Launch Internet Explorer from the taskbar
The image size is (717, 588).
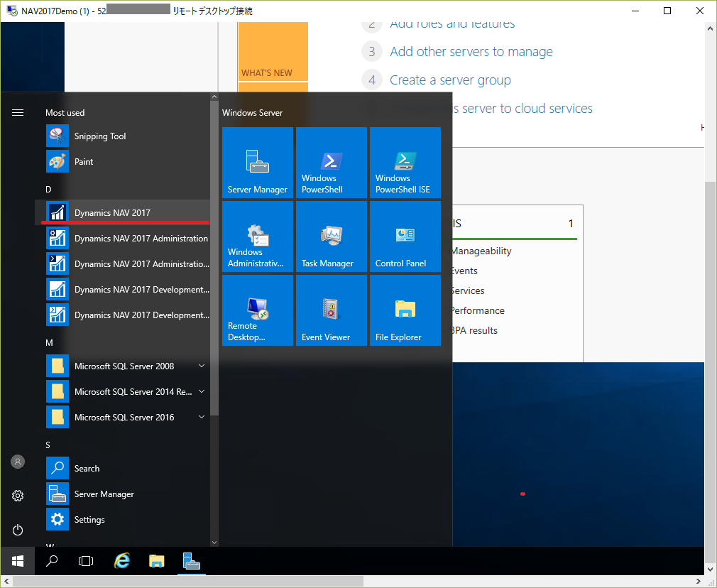click(x=121, y=561)
